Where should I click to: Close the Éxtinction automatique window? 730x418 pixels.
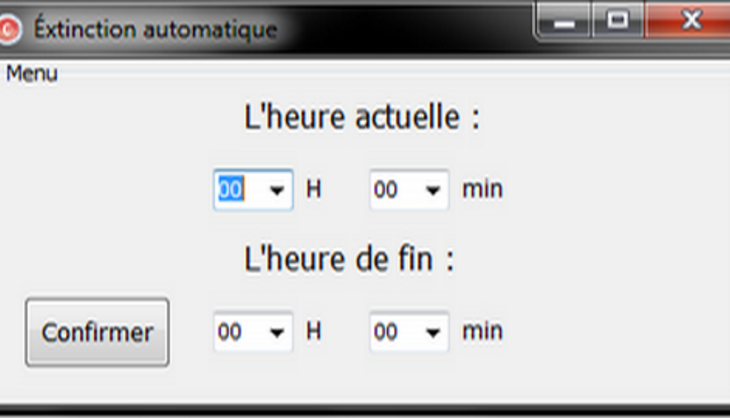tap(688, 21)
